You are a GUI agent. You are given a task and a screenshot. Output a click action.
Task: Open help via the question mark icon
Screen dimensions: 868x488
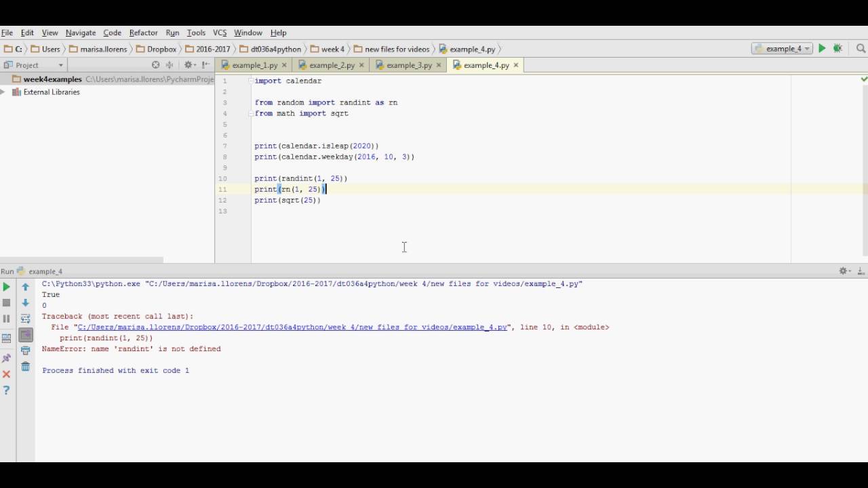tap(7, 390)
